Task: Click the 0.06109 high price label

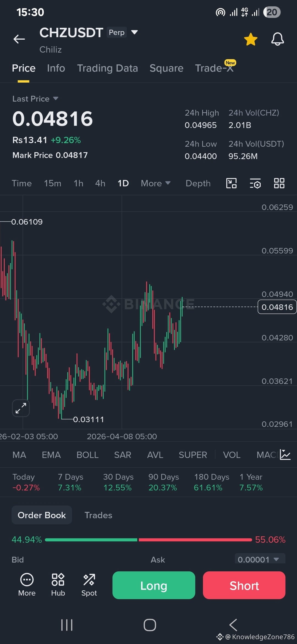Action: click(27, 222)
